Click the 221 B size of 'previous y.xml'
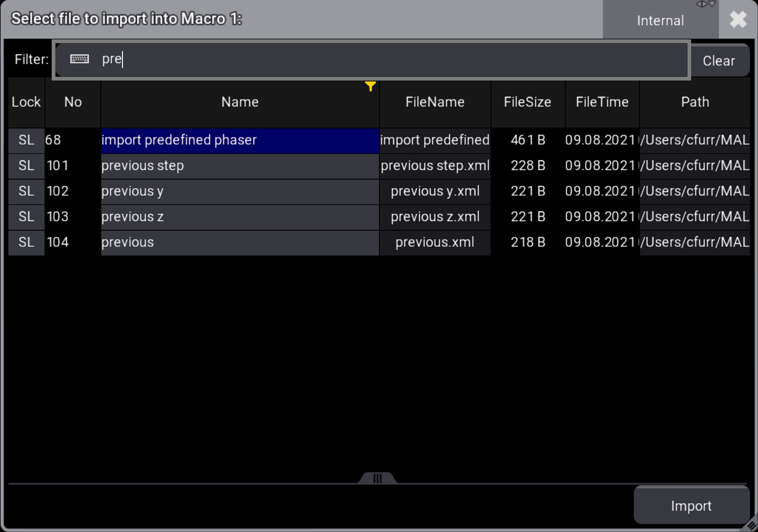Screen dimensions: 758x532 (528, 192)
